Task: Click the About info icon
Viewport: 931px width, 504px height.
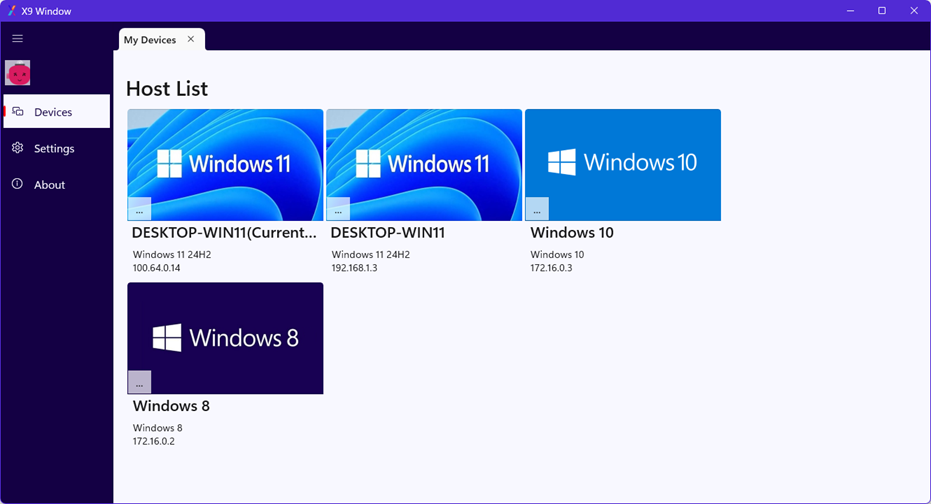Action: pos(17,185)
